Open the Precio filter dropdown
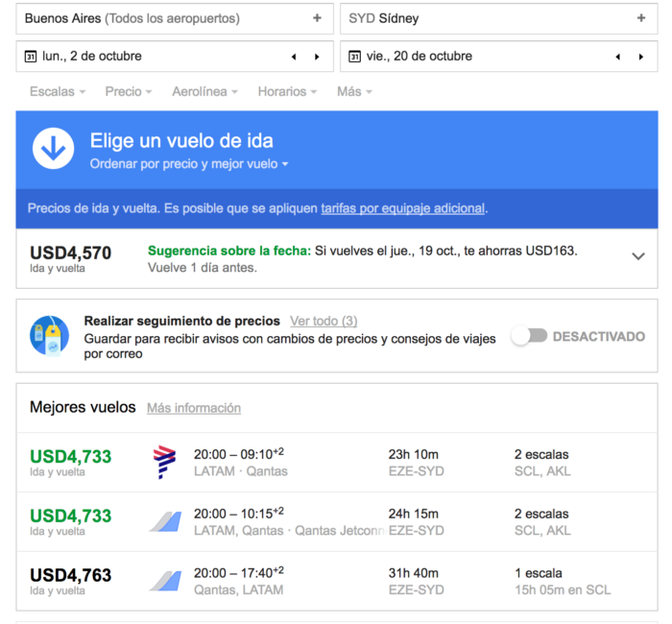This screenshot has width=672, height=624. [129, 92]
